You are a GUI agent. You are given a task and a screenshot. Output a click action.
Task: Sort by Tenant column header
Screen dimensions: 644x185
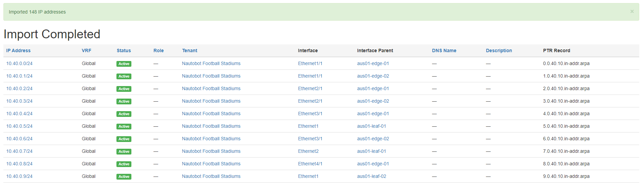(189, 50)
